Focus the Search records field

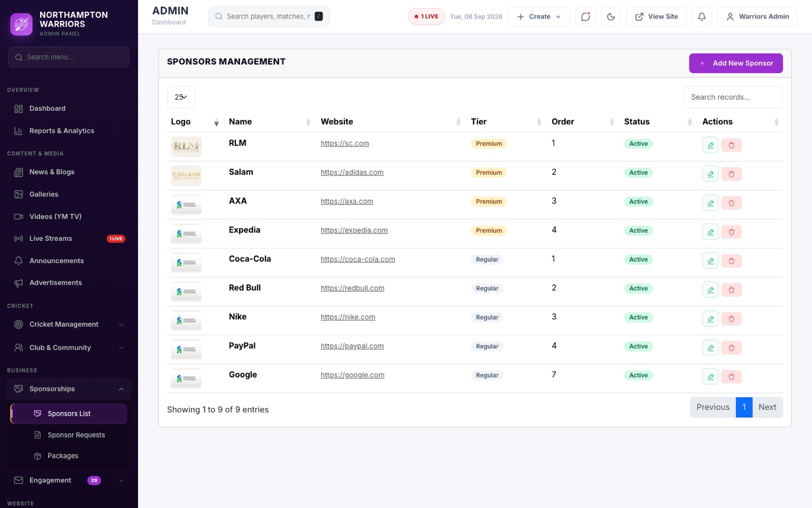[x=733, y=97]
